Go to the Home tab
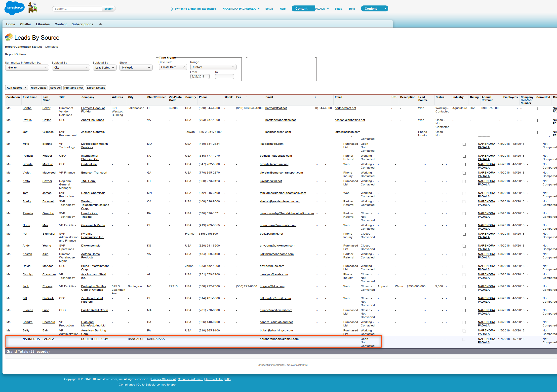The width and height of the screenshot is (557, 392). [x=11, y=24]
